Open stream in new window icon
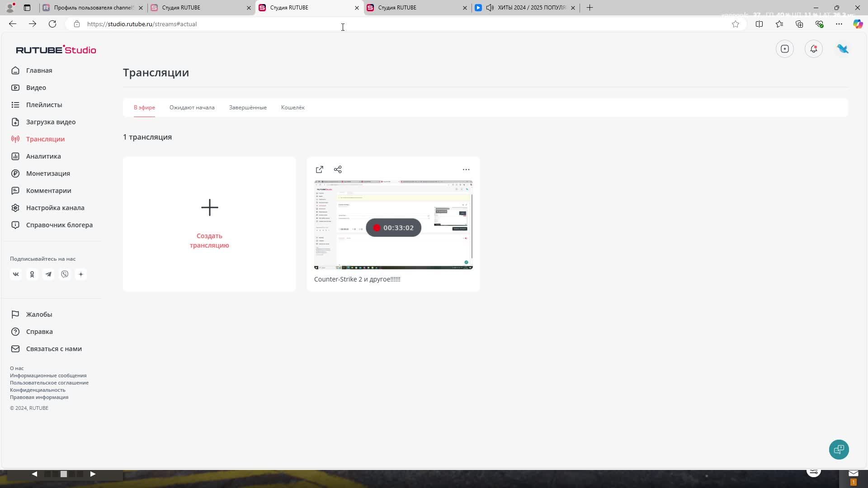Screen dimensions: 868x488 pos(320,169)
